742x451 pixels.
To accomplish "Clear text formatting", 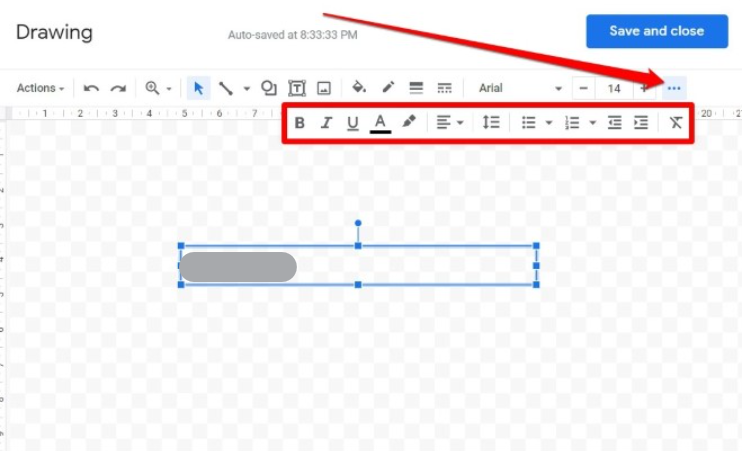I will click(x=676, y=123).
